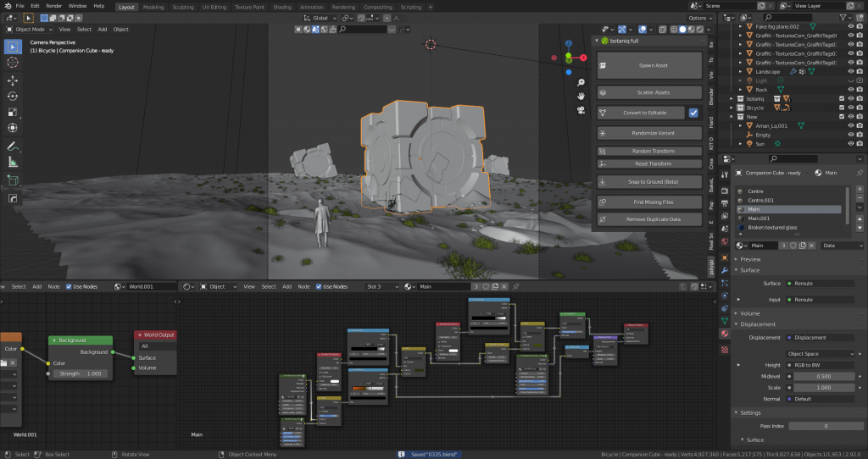Click the Select Box tool in left toolbar
Viewport: 868px width, 459px height.
(12, 47)
